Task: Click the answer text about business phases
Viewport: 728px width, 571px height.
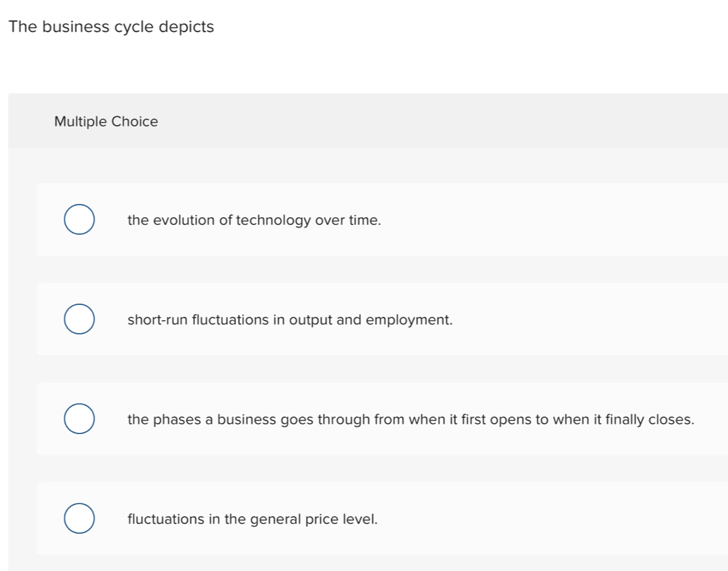Action: click(x=410, y=420)
